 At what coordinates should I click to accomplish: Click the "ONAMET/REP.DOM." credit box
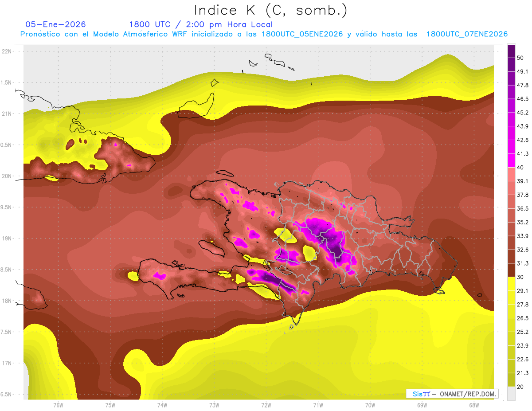[452, 394]
